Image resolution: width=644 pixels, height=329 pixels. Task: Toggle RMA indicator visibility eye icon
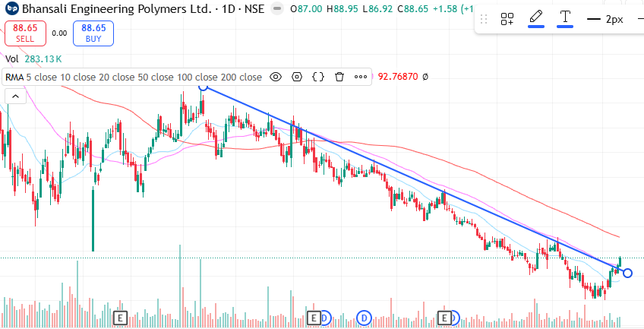click(276, 77)
